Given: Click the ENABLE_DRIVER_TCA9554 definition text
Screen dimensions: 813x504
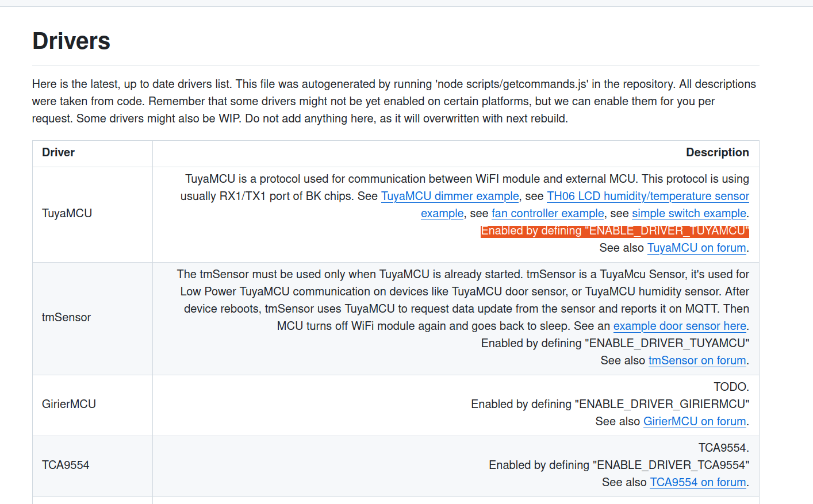Looking at the screenshot, I should pyautogui.click(x=619, y=465).
